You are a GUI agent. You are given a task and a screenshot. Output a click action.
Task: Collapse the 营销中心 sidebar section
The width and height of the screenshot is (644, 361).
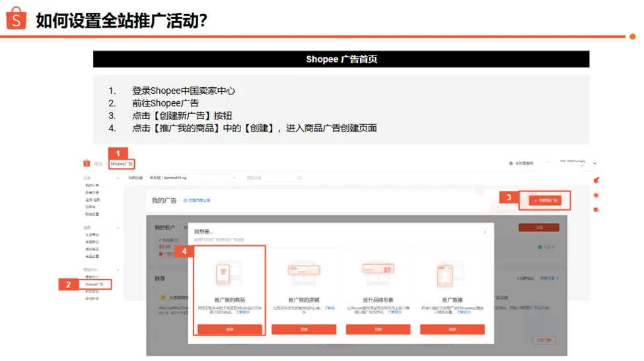[118, 270]
